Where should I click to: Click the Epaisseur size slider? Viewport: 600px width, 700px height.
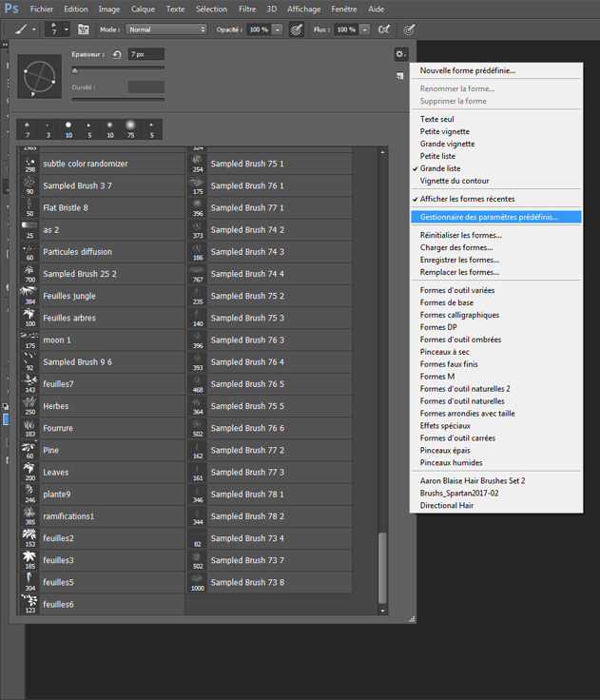[x=118, y=68]
